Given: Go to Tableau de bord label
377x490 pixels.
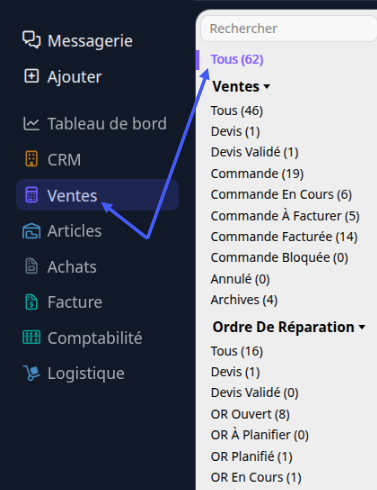Looking at the screenshot, I should point(107,124).
